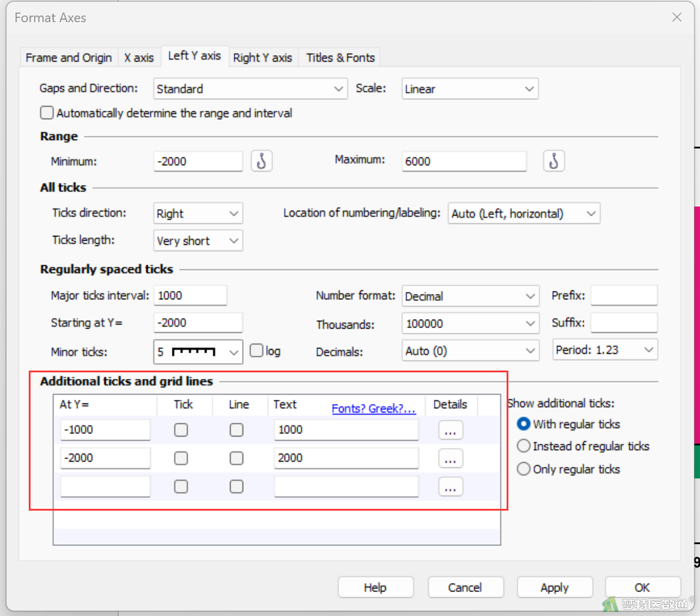Open Details button for the empty tick row

(450, 487)
